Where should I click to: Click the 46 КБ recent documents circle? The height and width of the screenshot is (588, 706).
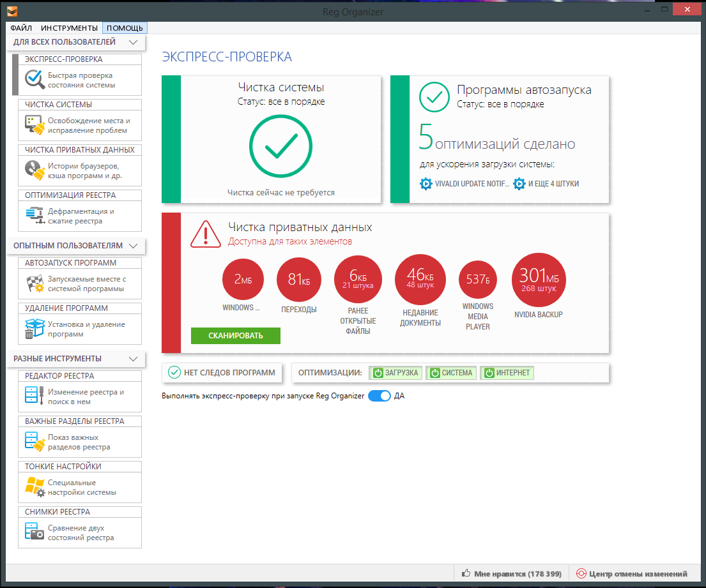coord(420,280)
